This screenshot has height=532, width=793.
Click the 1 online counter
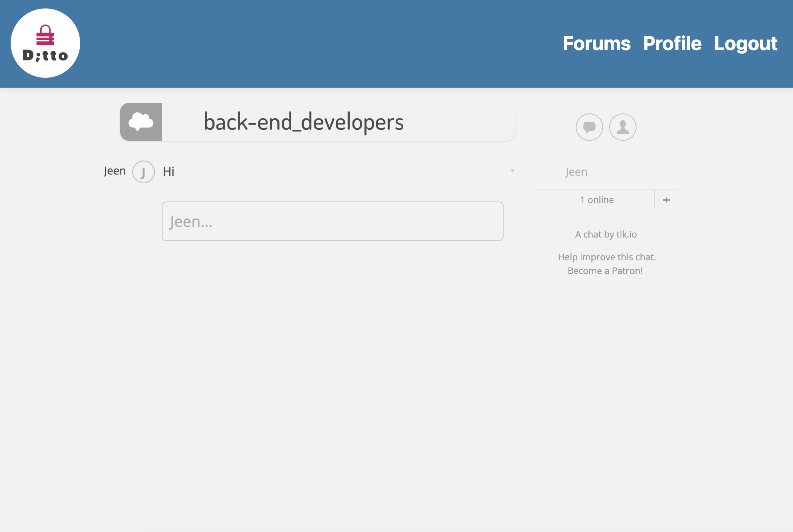point(597,200)
